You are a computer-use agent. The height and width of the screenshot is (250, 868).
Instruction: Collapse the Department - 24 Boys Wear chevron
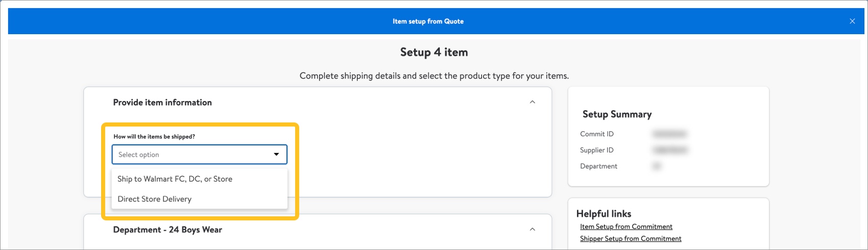533,230
